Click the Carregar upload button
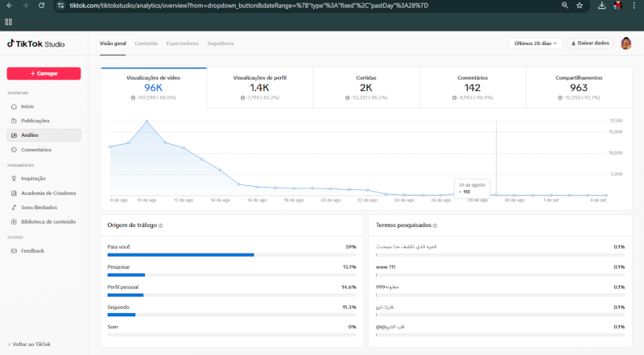644x355 pixels. (x=43, y=73)
